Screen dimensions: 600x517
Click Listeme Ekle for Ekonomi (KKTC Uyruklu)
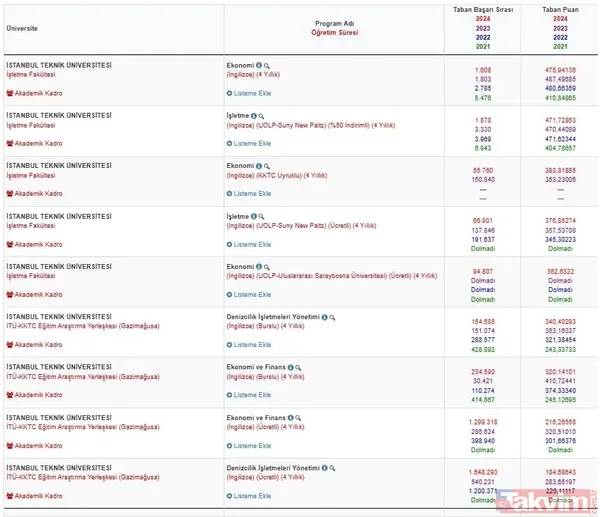(x=250, y=194)
